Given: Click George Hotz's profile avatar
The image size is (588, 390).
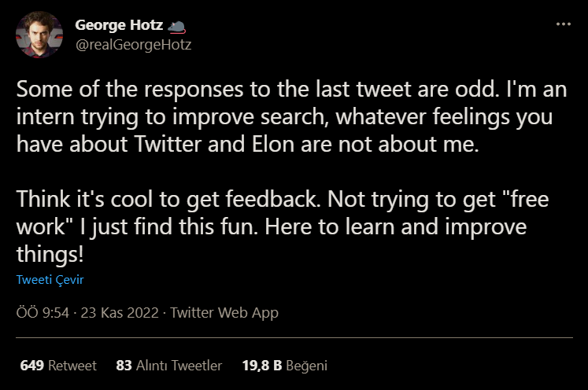Looking at the screenshot, I should pos(39,35).
